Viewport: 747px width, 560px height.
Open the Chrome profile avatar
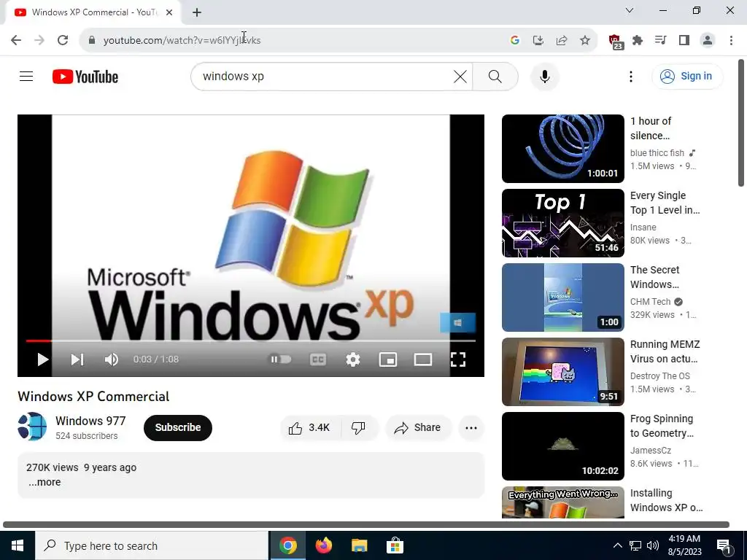click(x=708, y=41)
